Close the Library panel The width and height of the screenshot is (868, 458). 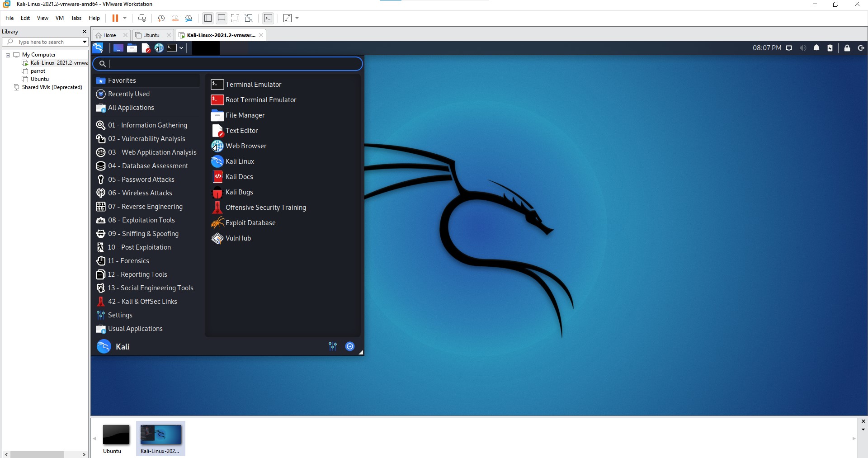[84, 32]
